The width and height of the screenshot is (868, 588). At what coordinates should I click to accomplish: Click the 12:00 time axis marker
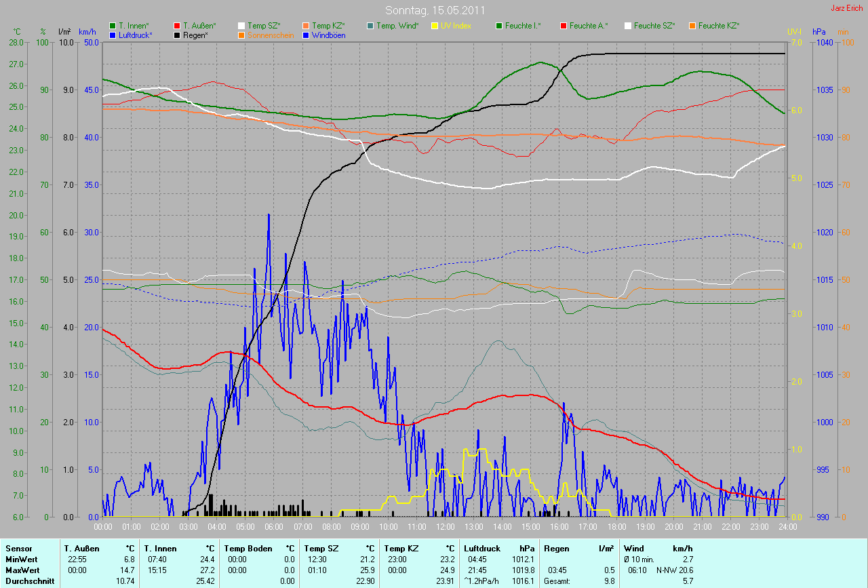coord(445,526)
